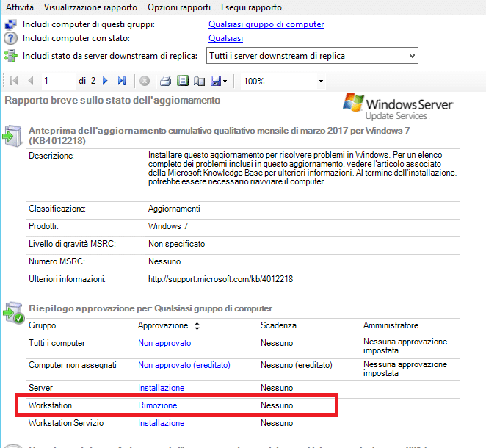Select the Server group name cell
486x448 pixels.
click(x=40, y=388)
